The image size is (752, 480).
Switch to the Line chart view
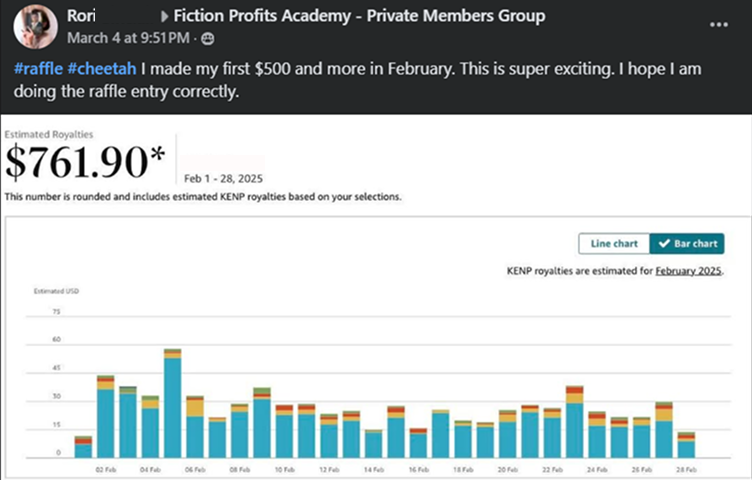pyautogui.click(x=614, y=244)
